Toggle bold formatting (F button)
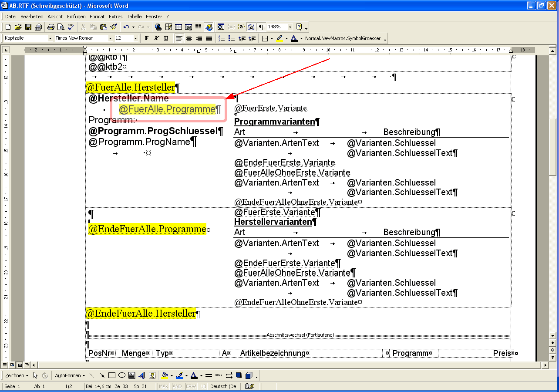559x392 pixels. point(147,38)
